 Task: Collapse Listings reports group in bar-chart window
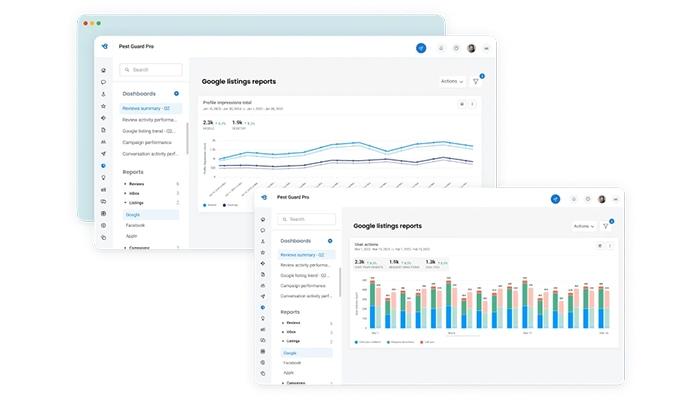[x=291, y=341]
